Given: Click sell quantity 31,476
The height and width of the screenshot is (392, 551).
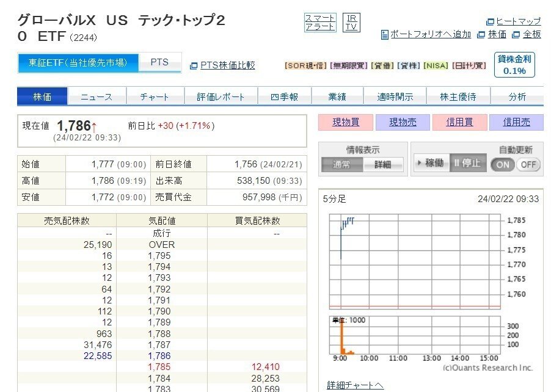Looking at the screenshot, I should (x=98, y=344).
